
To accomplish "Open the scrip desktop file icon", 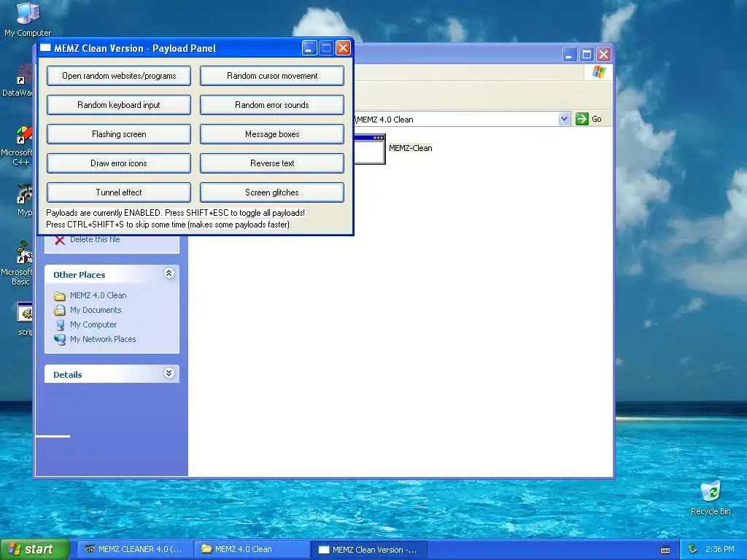I will click(x=25, y=319).
